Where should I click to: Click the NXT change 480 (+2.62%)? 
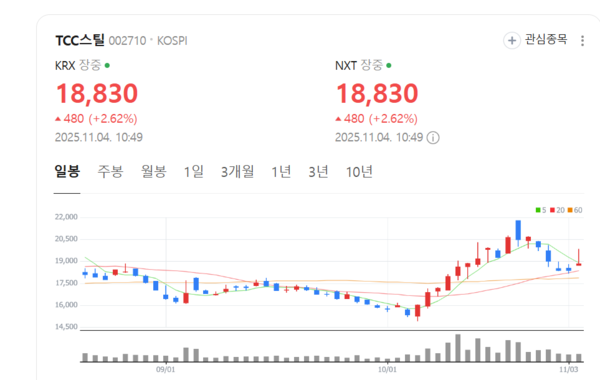click(x=376, y=119)
